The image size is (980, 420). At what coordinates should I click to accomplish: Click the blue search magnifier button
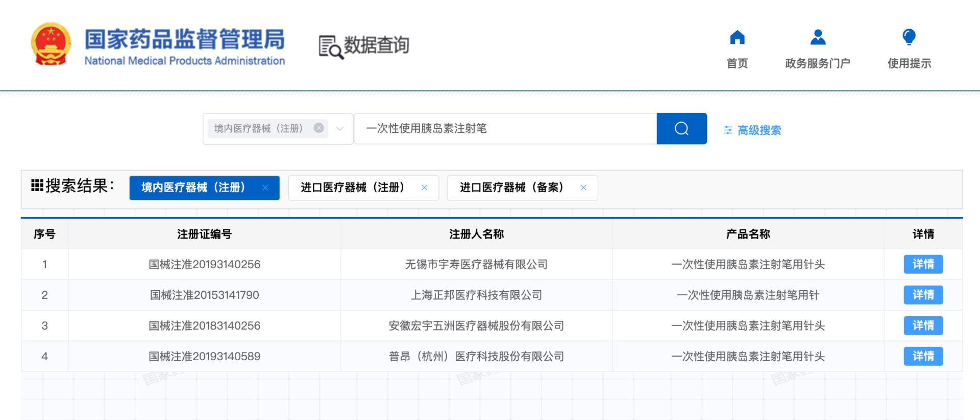681,129
